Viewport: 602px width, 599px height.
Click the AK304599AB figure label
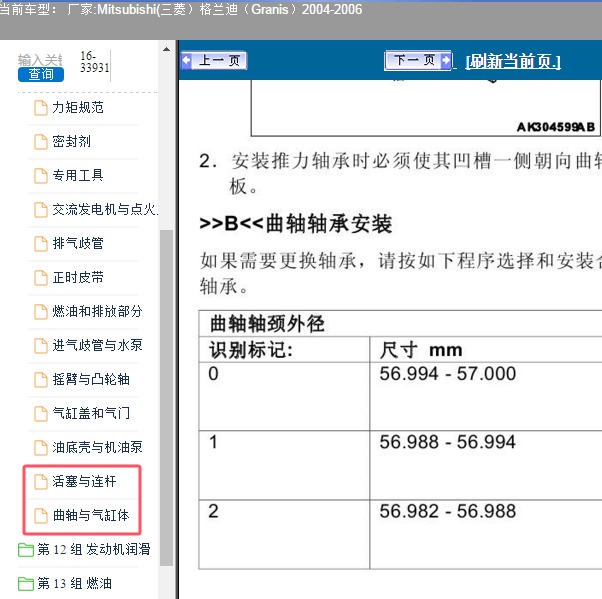coord(556,127)
